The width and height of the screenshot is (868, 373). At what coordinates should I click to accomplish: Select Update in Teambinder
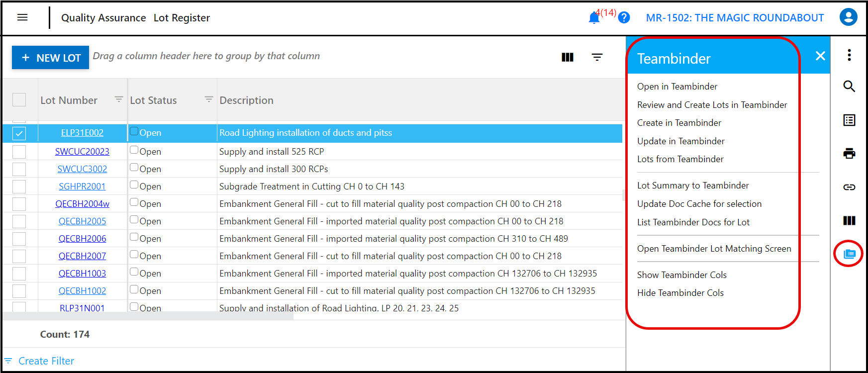pos(680,141)
